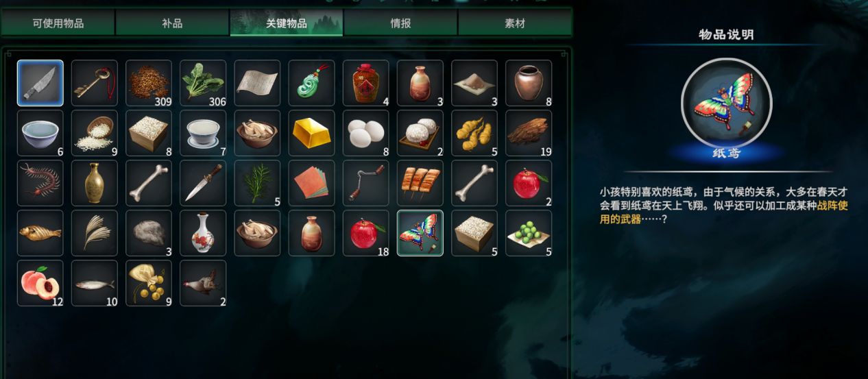
Task: Select the knife blade item icon
Action: (40, 83)
